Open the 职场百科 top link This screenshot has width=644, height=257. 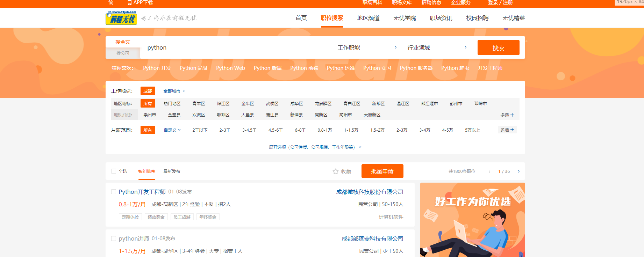pos(372,2)
